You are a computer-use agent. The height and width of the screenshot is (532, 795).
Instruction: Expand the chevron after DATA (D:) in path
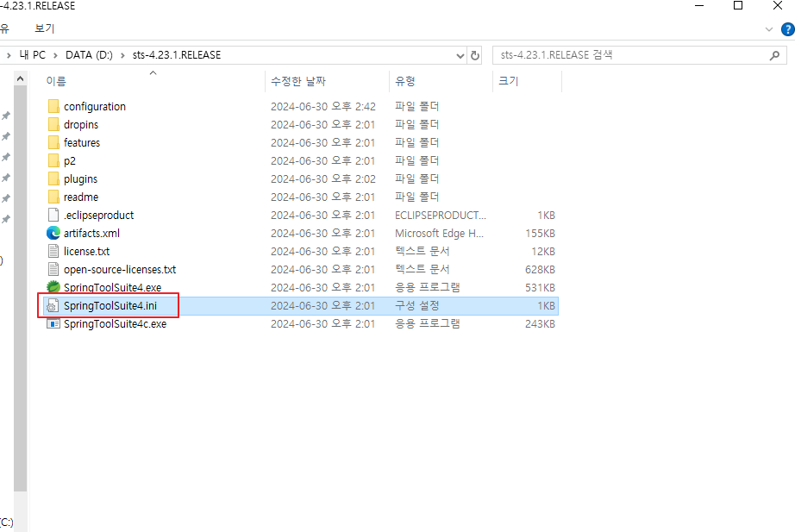tap(122, 55)
